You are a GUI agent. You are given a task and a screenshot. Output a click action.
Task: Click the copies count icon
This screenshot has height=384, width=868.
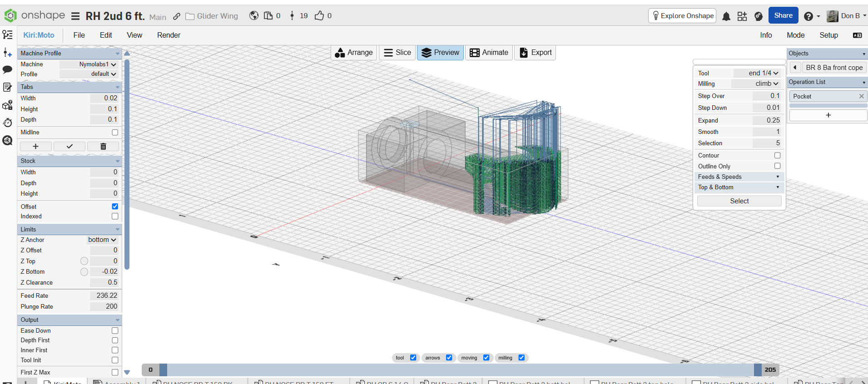click(x=268, y=15)
